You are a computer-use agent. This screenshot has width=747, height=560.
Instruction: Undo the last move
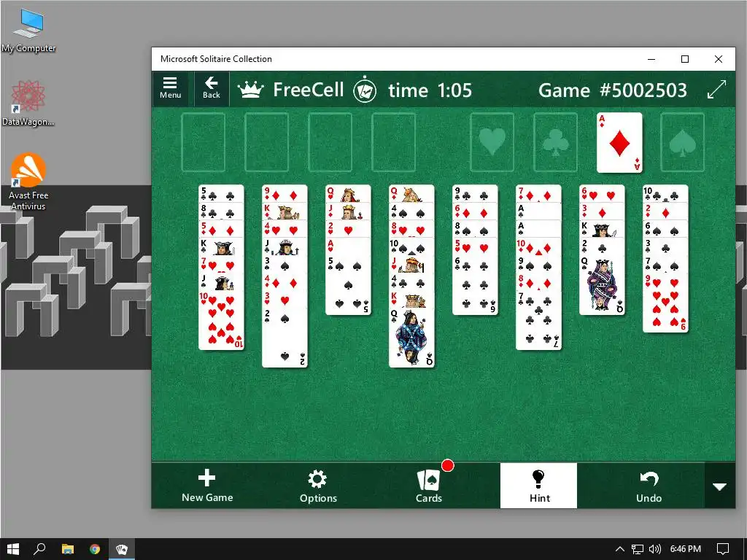click(x=649, y=485)
